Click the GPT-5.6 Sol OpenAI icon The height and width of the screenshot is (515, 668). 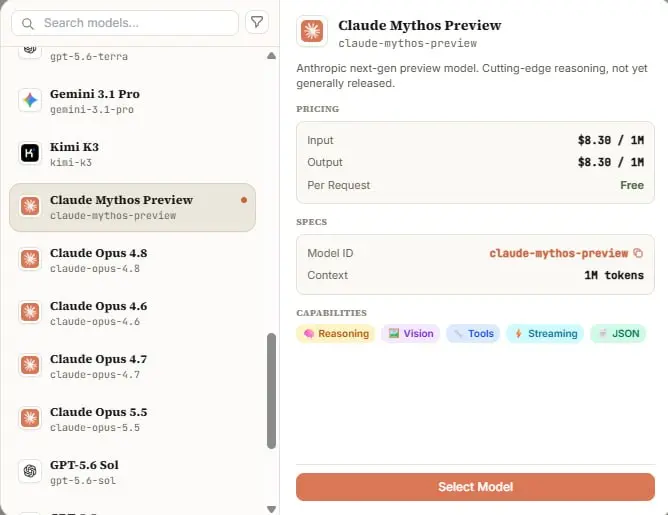(30, 471)
